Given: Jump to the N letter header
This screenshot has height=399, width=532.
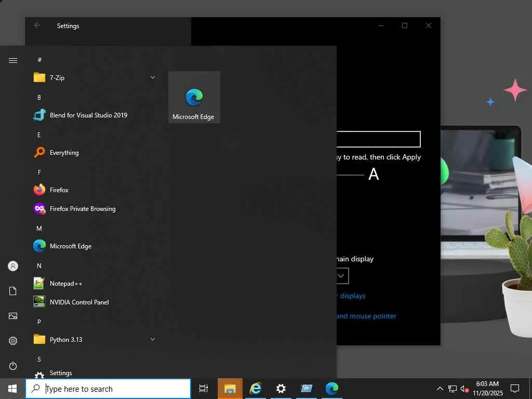Looking at the screenshot, I should pos(39,265).
